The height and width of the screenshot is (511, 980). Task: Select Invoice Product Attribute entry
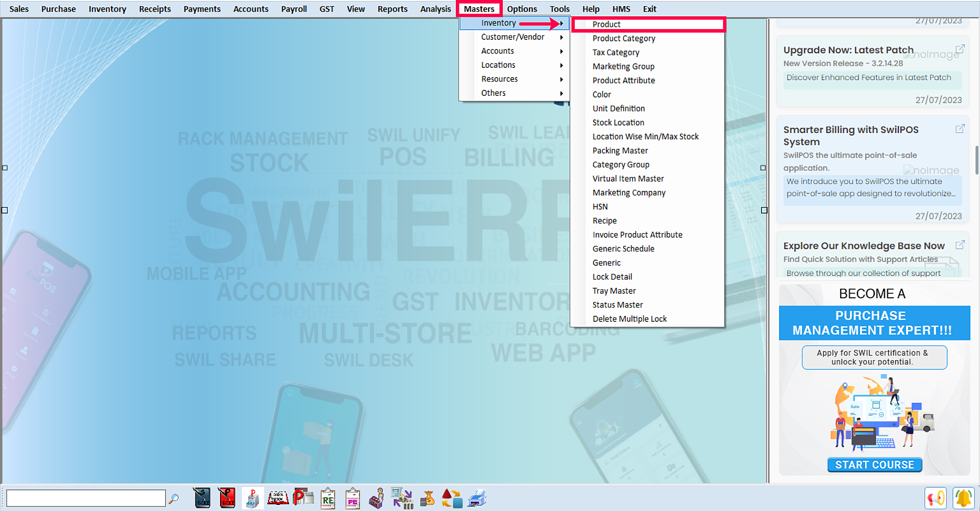[x=647, y=235]
